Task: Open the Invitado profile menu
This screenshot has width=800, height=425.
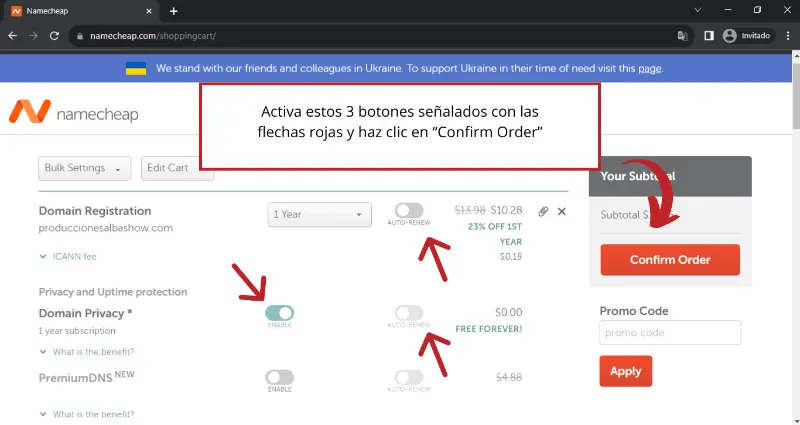Action: click(x=747, y=35)
